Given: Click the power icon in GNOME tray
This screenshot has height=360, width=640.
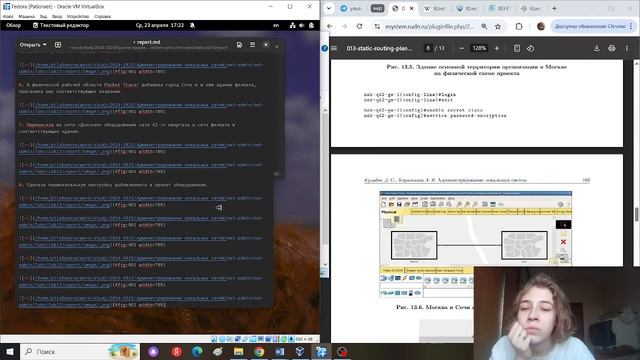Looking at the screenshot, I should tap(311, 25).
